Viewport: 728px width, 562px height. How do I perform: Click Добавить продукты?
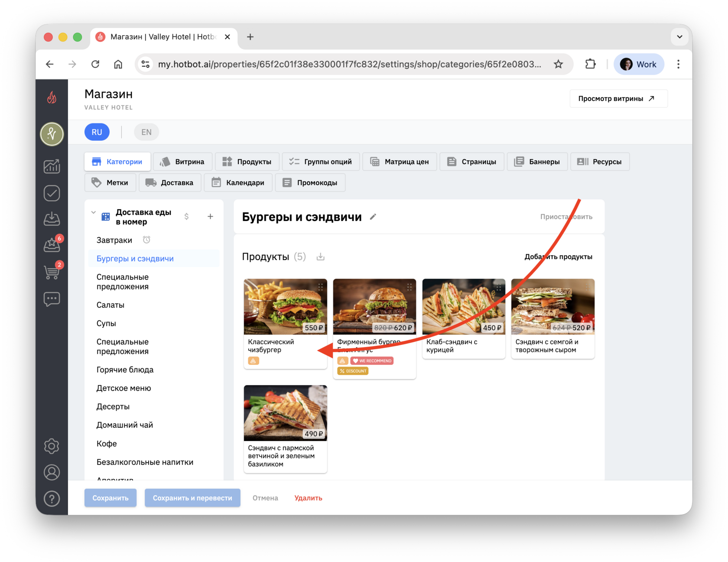558,257
